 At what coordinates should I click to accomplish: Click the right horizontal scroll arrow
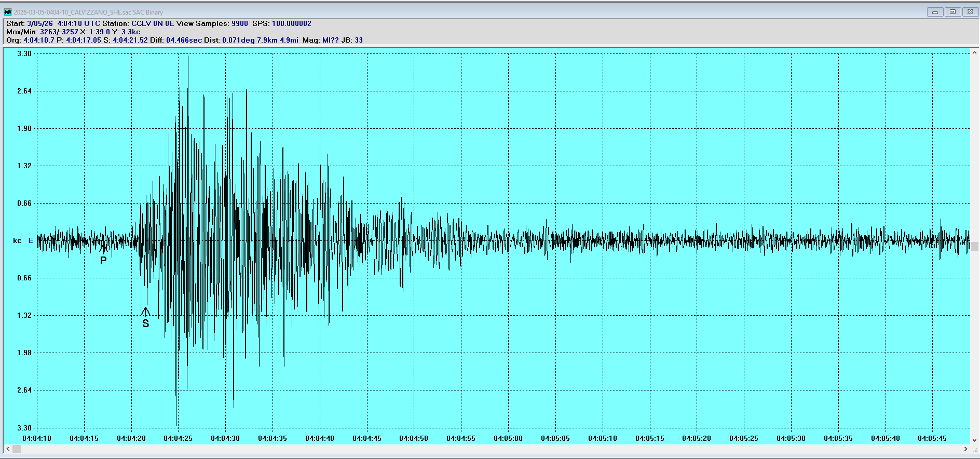[965, 449]
